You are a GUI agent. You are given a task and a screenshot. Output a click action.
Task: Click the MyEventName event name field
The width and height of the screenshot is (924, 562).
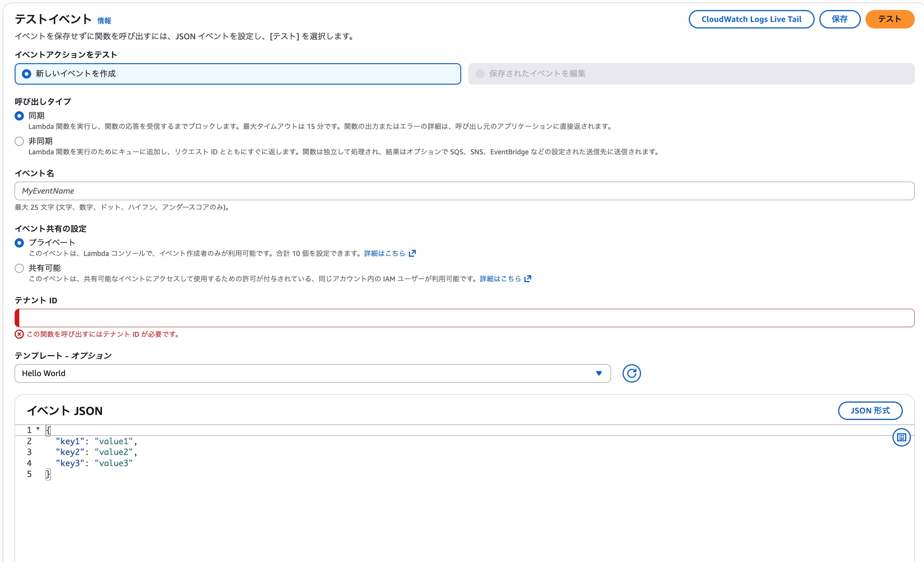pos(462,191)
